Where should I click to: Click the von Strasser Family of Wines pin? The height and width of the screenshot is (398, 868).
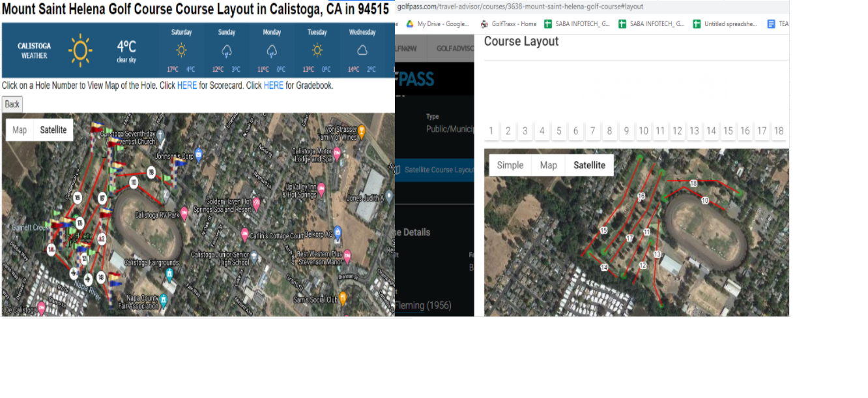tap(362, 132)
